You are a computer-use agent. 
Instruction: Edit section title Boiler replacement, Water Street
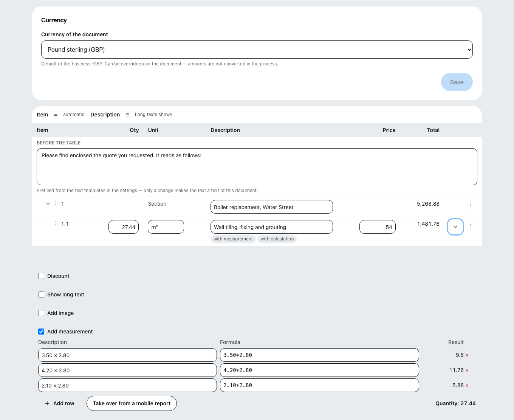[272, 207]
